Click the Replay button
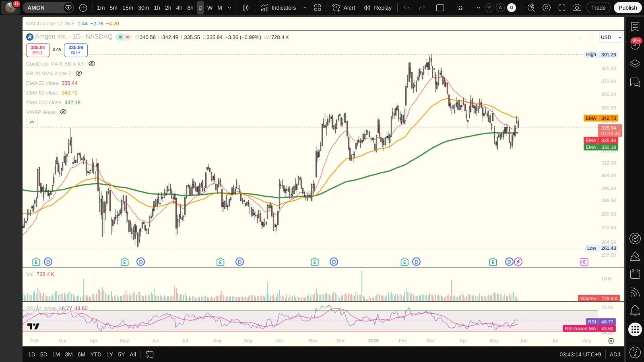 378,8
